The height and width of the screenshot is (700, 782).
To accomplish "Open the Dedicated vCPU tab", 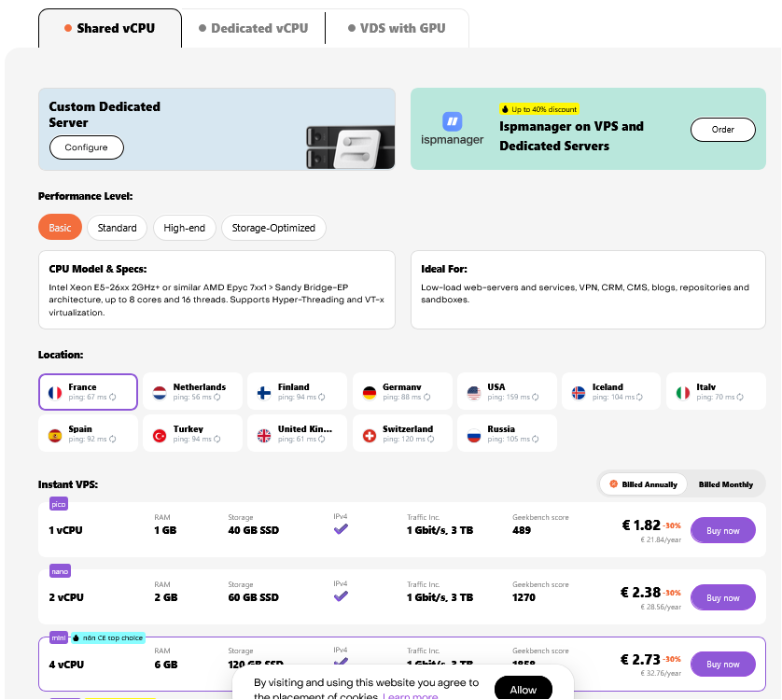I will 253,28.
